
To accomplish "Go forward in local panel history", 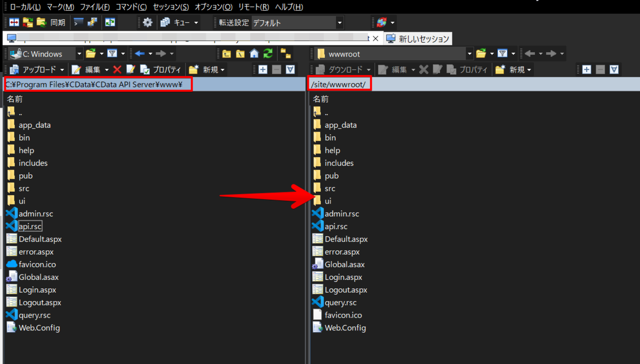I will tap(161, 53).
